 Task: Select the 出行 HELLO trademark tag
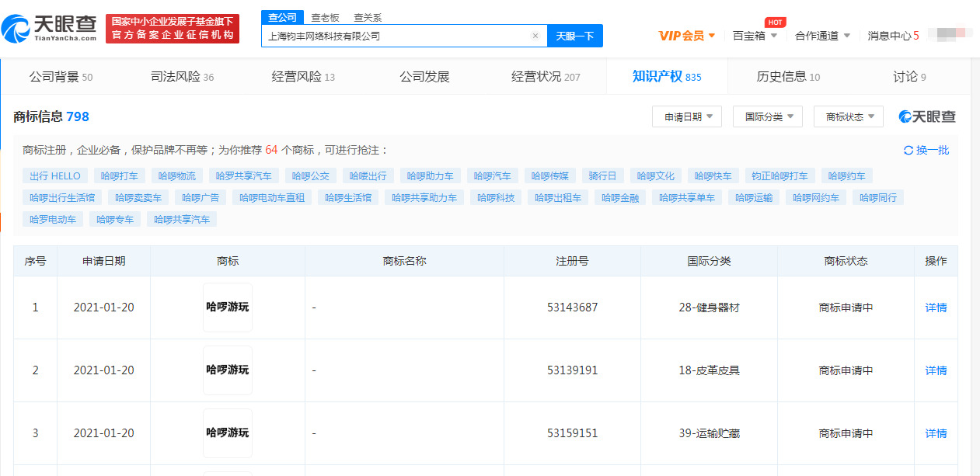pos(55,175)
